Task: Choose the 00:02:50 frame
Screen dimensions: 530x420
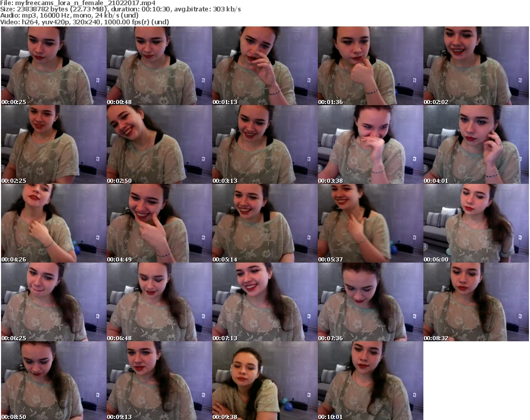Action: pyautogui.click(x=159, y=144)
